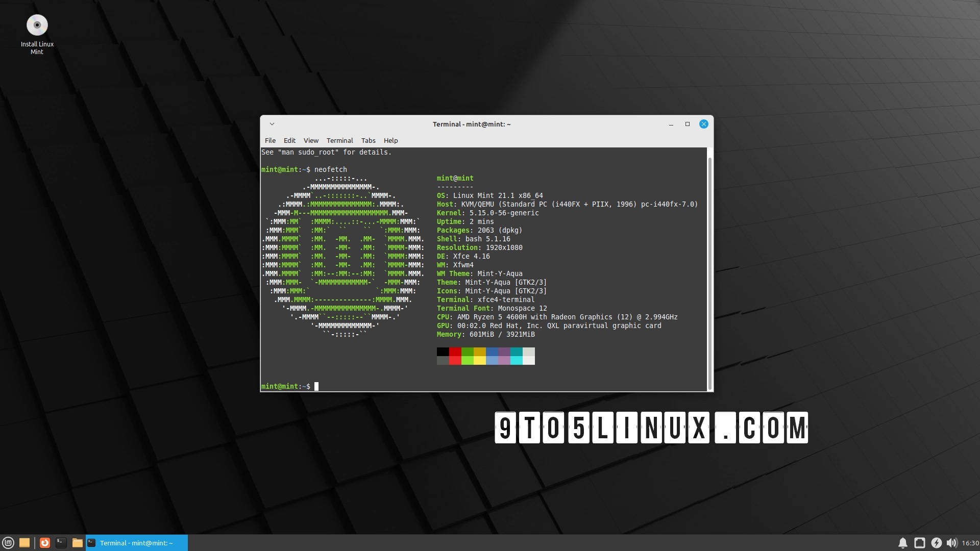Open the Linux Mint applications menu
The width and height of the screenshot is (980, 551).
point(8,543)
